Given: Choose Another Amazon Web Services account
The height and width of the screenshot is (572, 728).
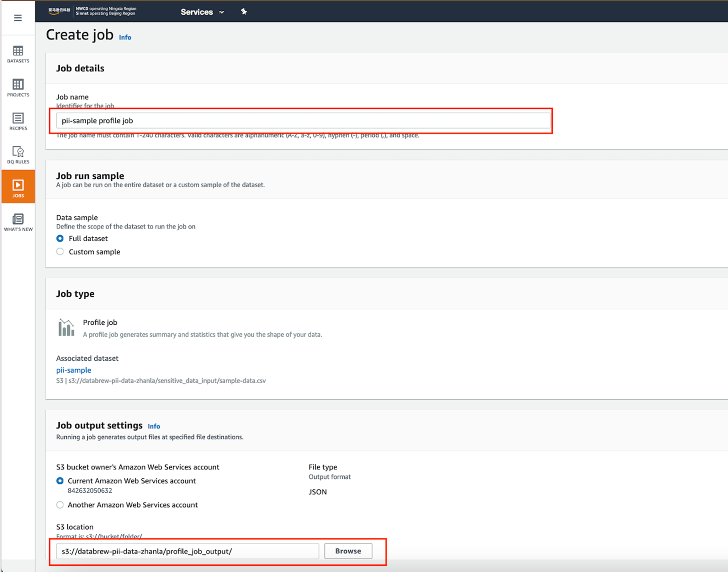Looking at the screenshot, I should [60, 505].
